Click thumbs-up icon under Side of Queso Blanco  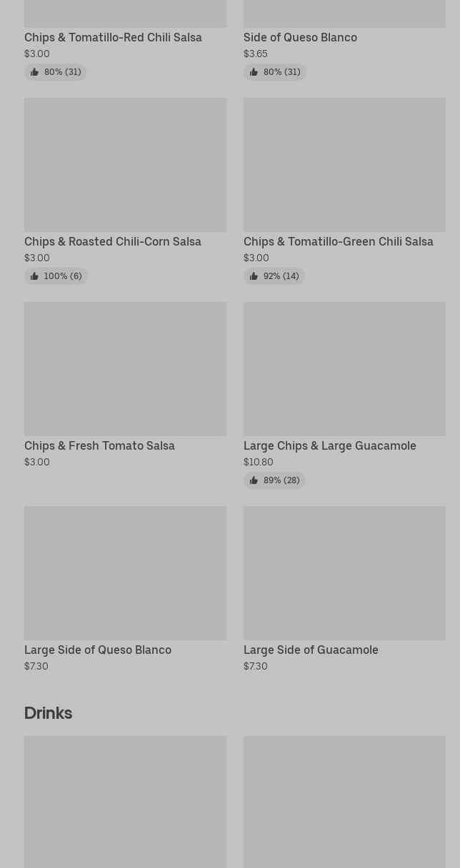coord(254,72)
